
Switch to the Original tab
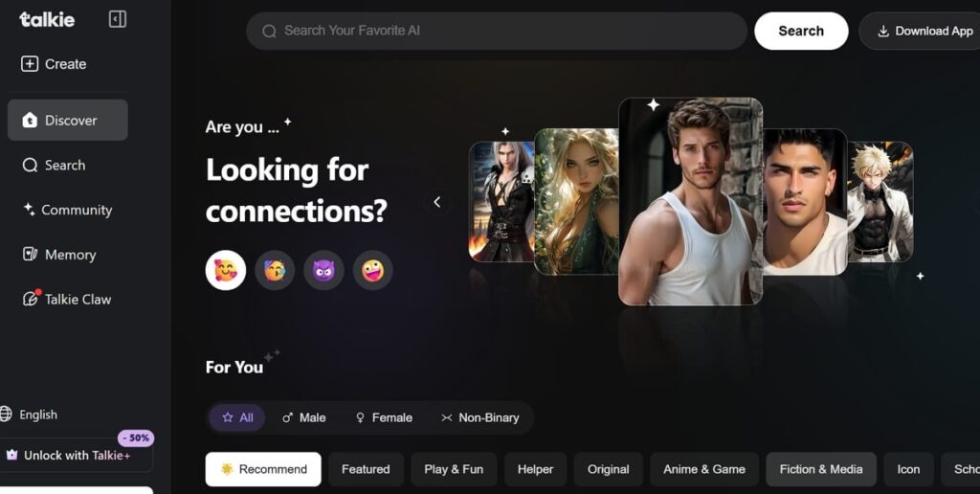pyautogui.click(x=608, y=470)
